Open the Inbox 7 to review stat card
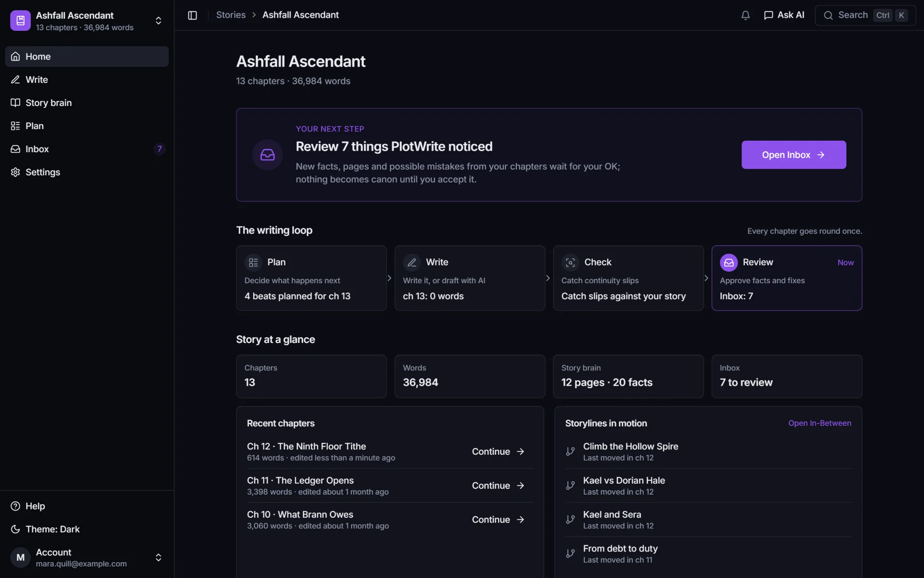Screen dimensions: 924x578 pyautogui.click(x=786, y=376)
